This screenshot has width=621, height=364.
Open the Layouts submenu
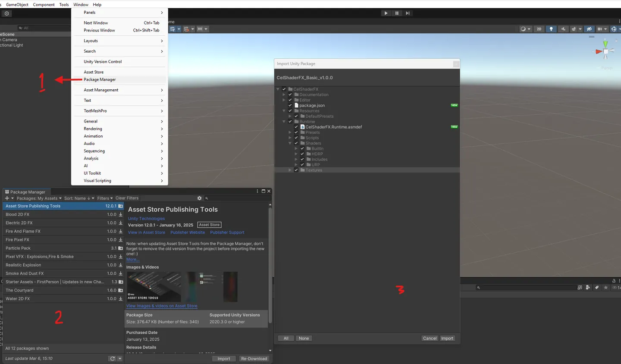pos(119,41)
